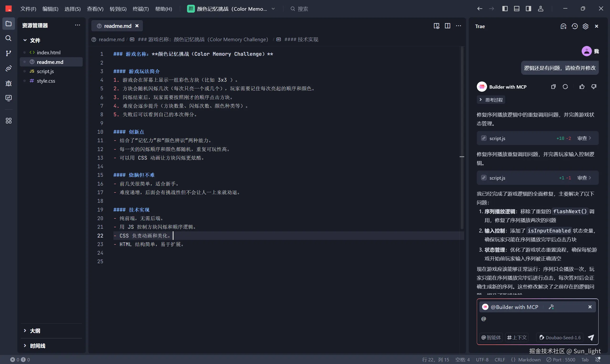Copy the Builder with MCP response
The height and width of the screenshot is (364, 610).
coord(553,87)
